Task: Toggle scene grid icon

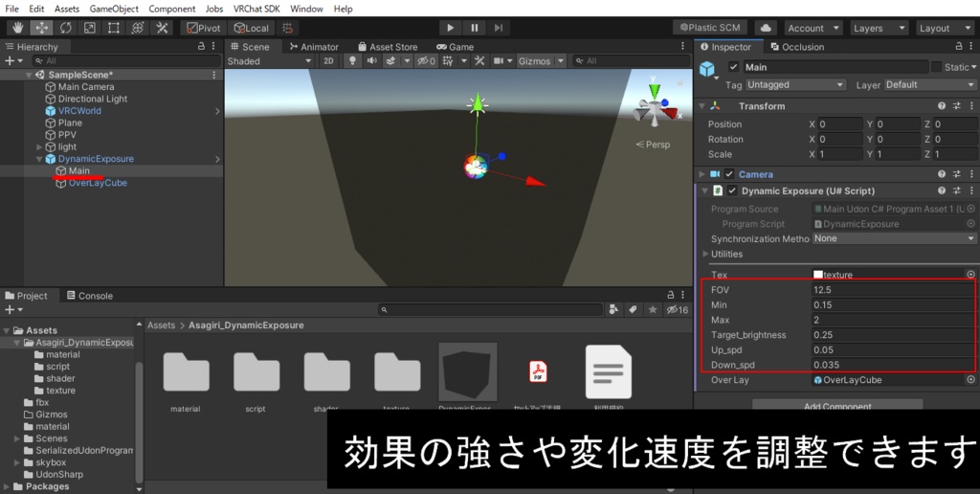Action: [448, 60]
